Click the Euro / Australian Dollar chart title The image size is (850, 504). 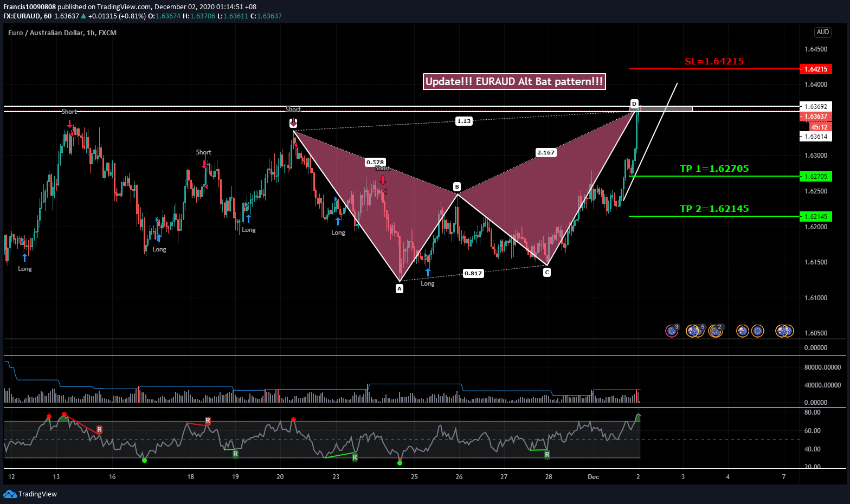(62, 33)
